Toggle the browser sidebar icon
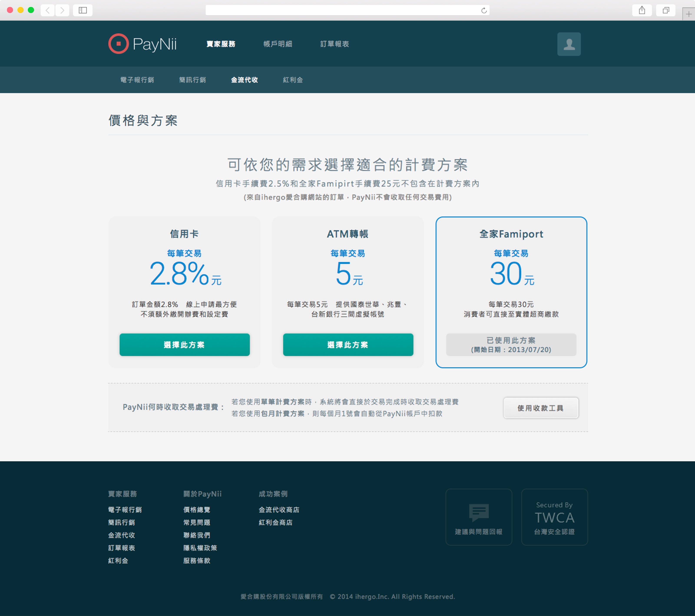695x616 pixels. tap(83, 10)
